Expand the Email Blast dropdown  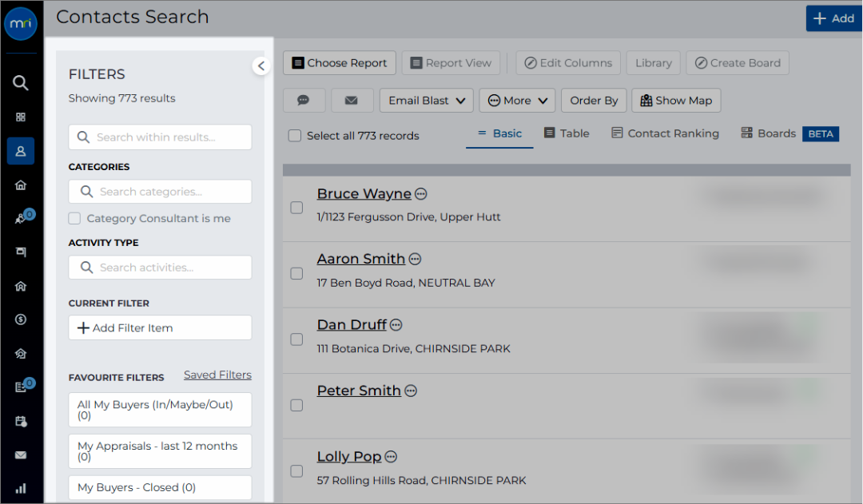coord(427,101)
